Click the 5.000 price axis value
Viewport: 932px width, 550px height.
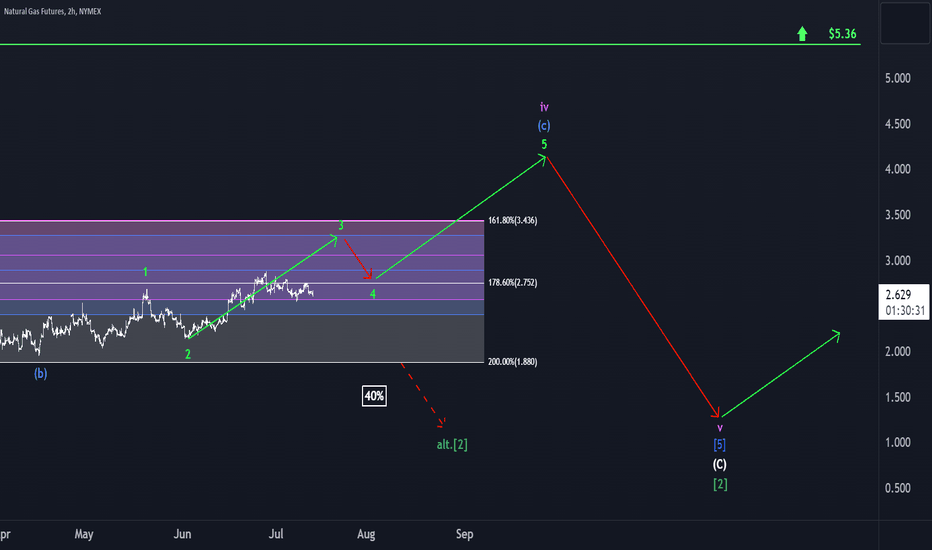pos(898,78)
